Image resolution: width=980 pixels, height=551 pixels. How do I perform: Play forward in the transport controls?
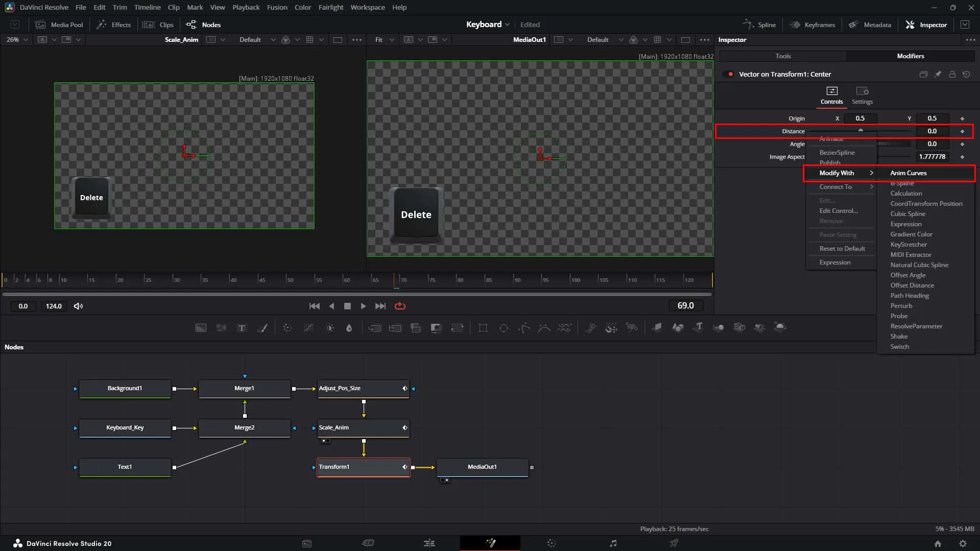[363, 306]
